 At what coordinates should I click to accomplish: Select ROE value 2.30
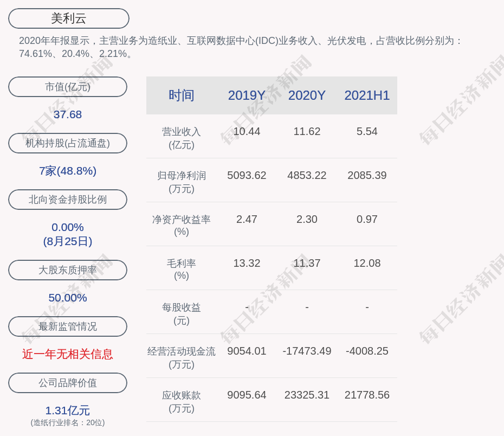[307, 219]
